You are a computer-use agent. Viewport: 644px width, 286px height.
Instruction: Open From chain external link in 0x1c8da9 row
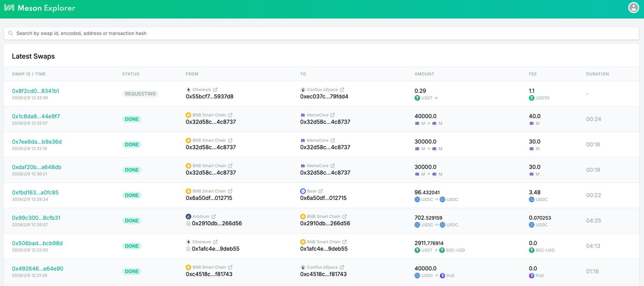tap(230, 115)
